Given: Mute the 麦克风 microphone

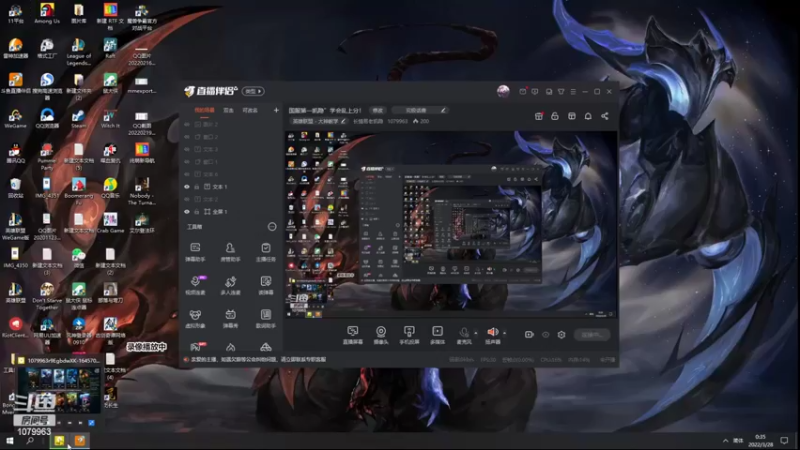Looking at the screenshot, I should [464, 335].
